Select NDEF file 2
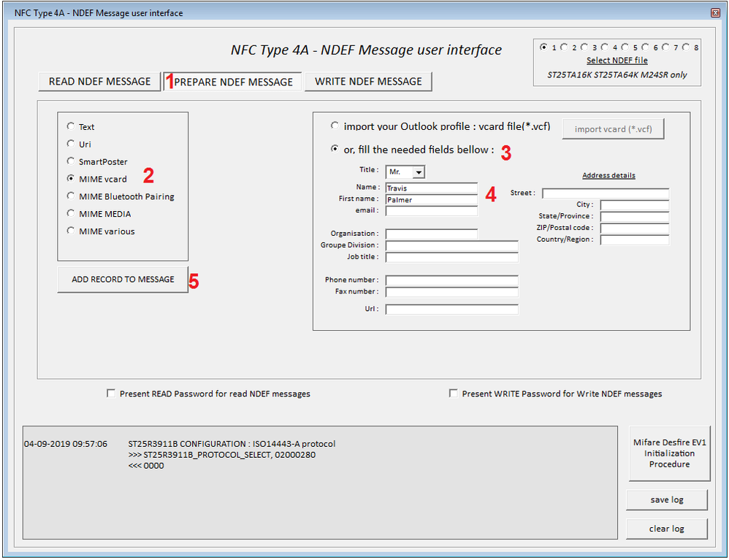The height and width of the screenshot is (560, 729). 564,47
